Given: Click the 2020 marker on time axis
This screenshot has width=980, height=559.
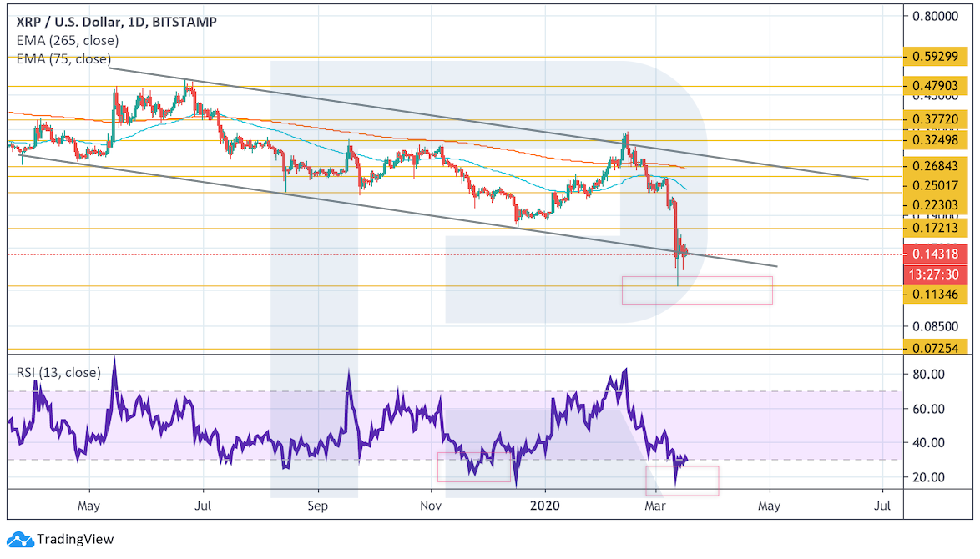Looking at the screenshot, I should pyautogui.click(x=544, y=506).
